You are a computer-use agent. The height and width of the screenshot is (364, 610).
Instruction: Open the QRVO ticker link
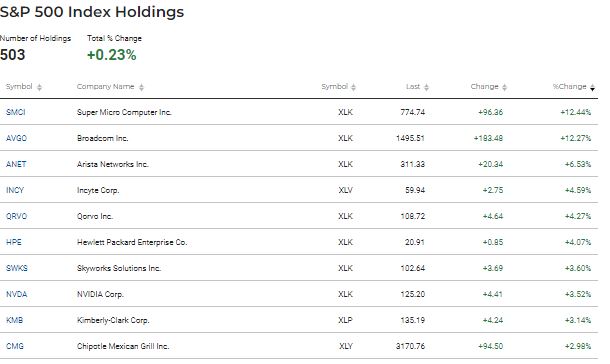(16, 217)
